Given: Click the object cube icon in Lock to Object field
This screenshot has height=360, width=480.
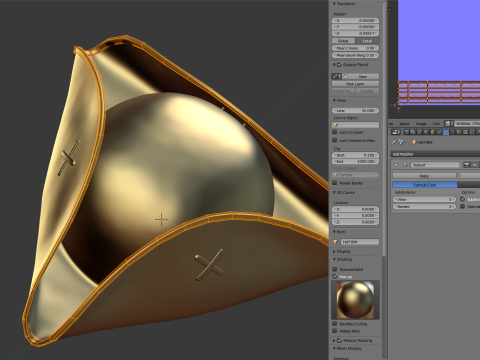Looking at the screenshot, I should [x=336, y=125].
